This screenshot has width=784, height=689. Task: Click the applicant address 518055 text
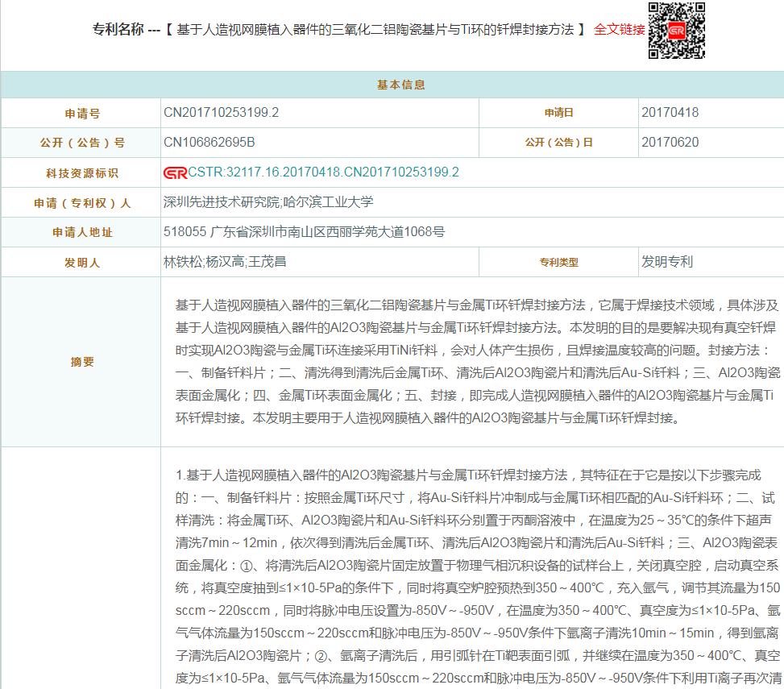click(304, 232)
